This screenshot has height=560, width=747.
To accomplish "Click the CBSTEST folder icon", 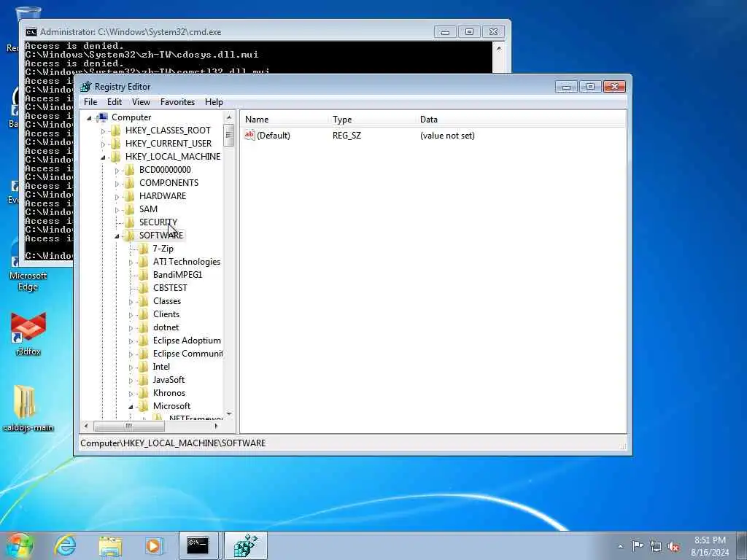I will point(144,288).
